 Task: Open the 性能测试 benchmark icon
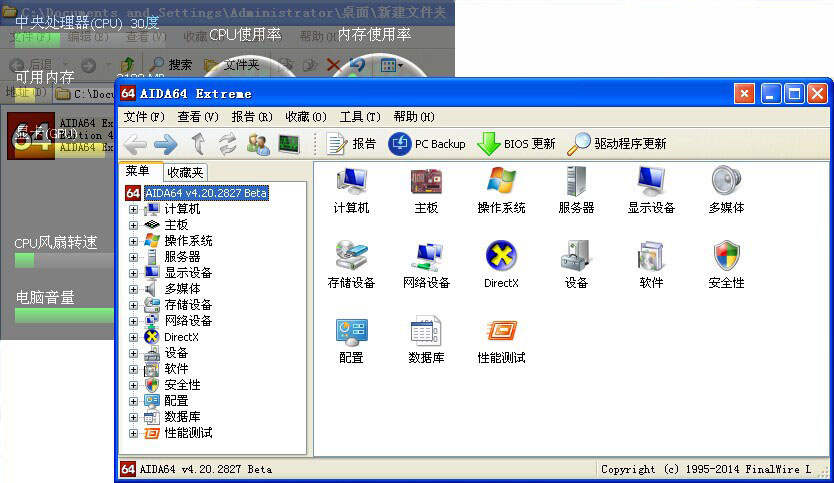pos(501,340)
